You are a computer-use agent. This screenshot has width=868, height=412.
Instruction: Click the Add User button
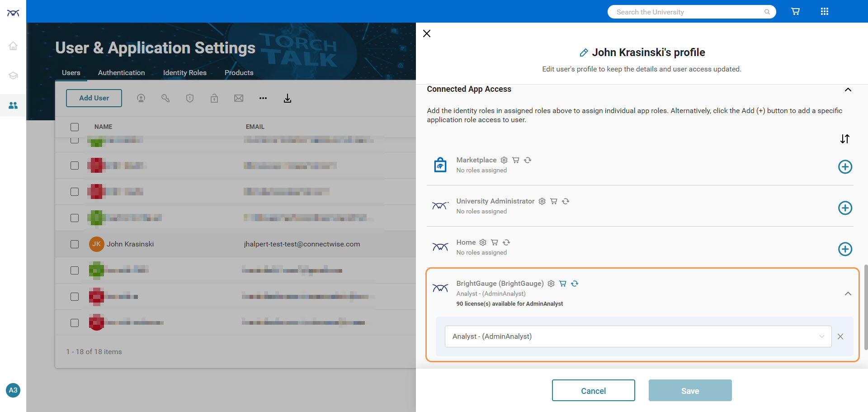(94, 98)
